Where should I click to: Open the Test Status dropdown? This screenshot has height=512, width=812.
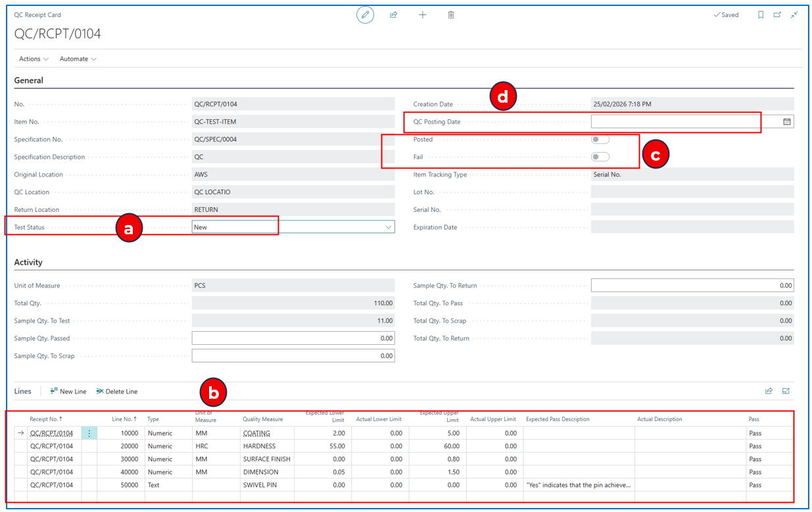click(x=388, y=227)
